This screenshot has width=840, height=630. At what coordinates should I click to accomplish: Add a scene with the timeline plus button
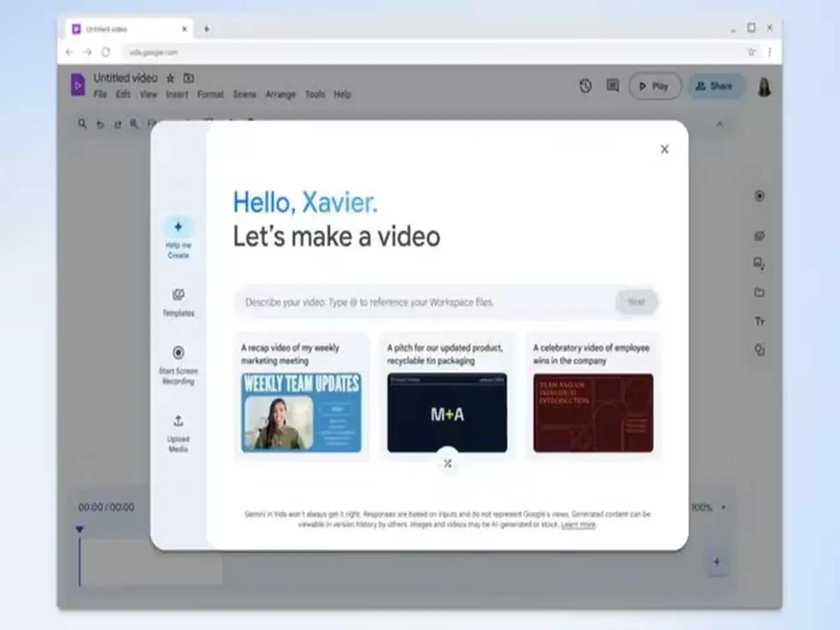(x=717, y=562)
